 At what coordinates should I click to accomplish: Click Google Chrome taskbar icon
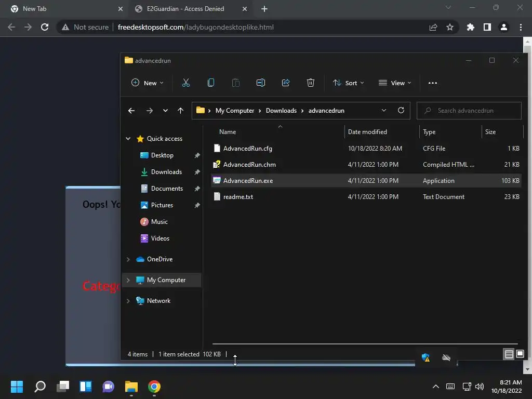[154, 387]
